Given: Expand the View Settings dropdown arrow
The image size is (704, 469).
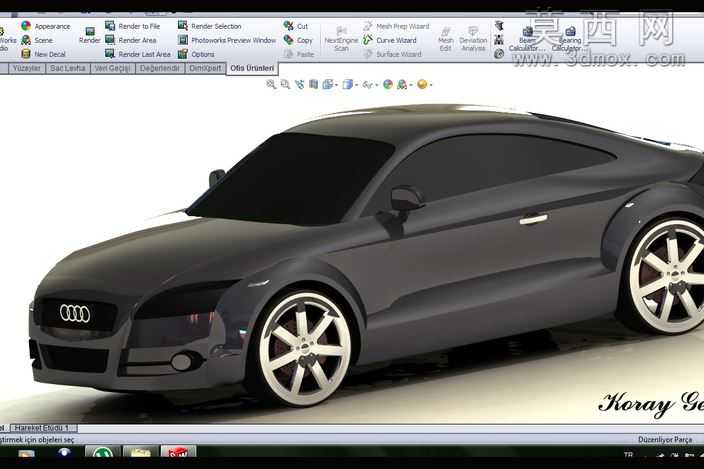Looking at the screenshot, I should coord(431,85).
